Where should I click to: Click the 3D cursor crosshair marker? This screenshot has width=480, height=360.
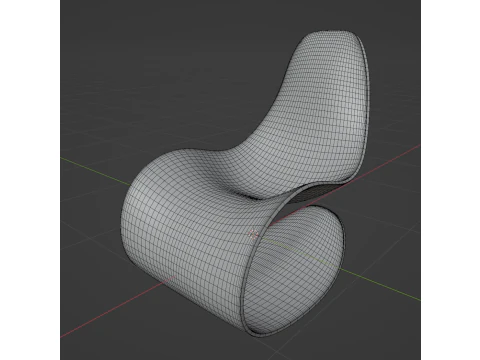click(254, 235)
